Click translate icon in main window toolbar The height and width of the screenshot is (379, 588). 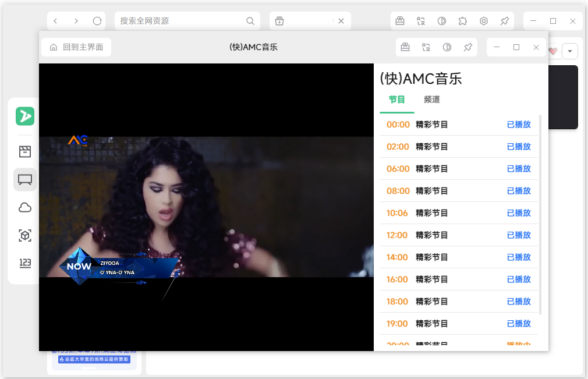pos(421,21)
